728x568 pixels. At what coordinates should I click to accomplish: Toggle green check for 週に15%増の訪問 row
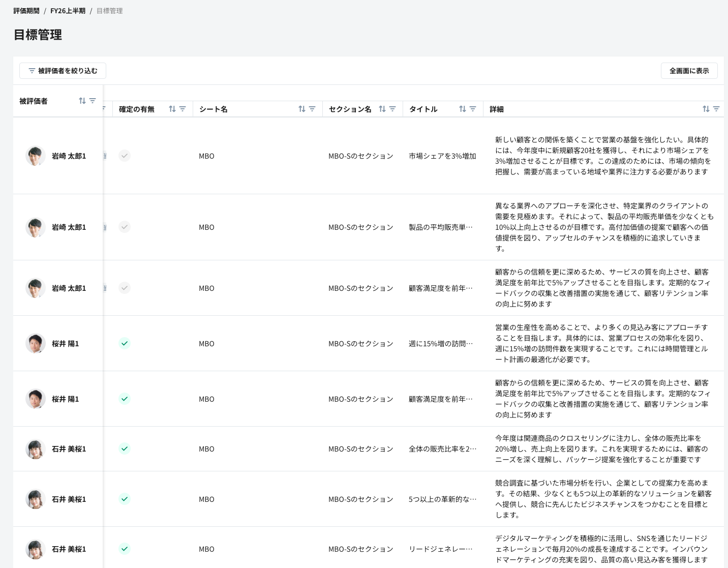(x=125, y=343)
